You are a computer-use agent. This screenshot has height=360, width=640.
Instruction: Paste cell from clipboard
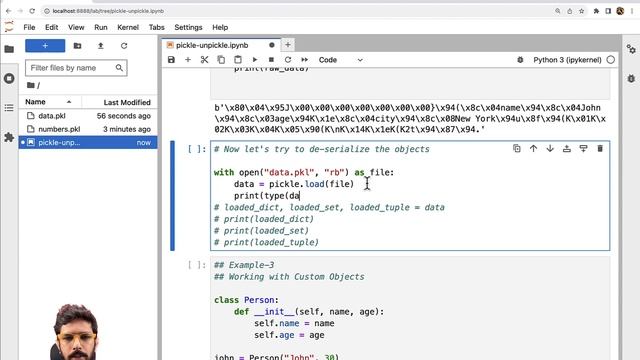pos(238,60)
